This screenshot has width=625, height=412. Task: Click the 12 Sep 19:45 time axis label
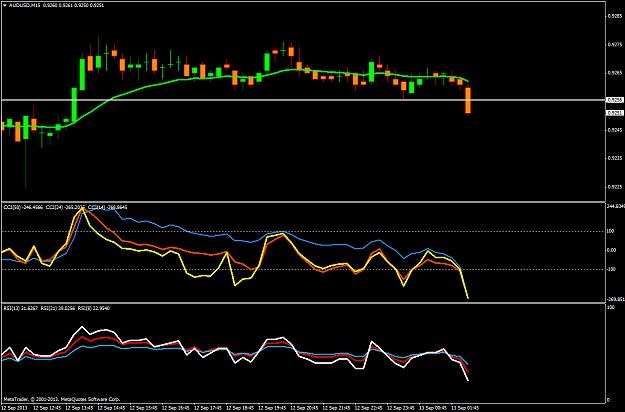coord(273,408)
